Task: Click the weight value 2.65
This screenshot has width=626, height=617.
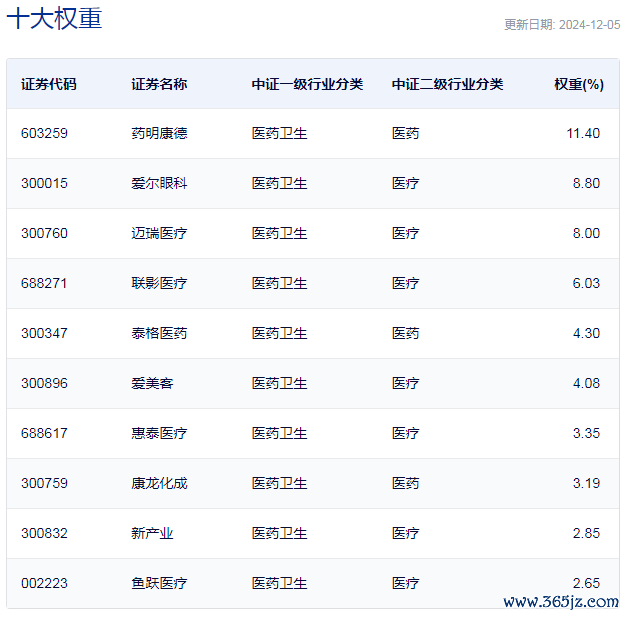Action: (x=586, y=583)
